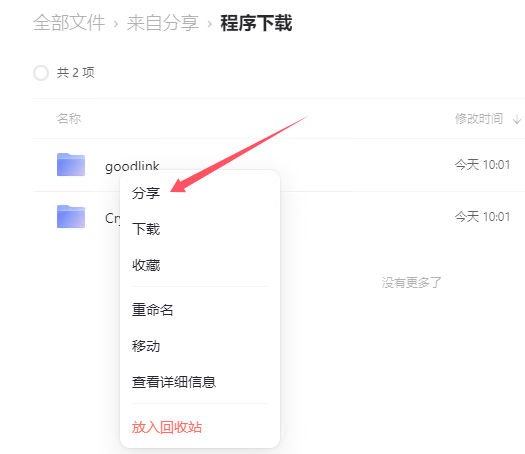Click 移动 in the context menu
Screen dimensions: 525x454
click(146, 346)
